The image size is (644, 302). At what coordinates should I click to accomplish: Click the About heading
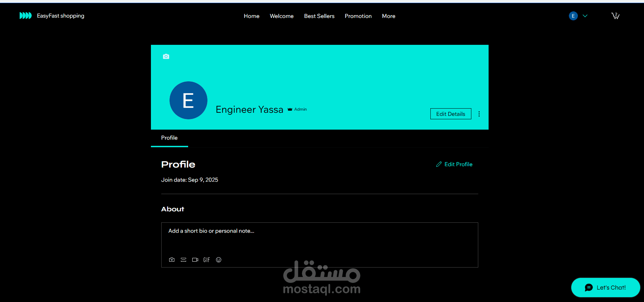[x=173, y=209]
